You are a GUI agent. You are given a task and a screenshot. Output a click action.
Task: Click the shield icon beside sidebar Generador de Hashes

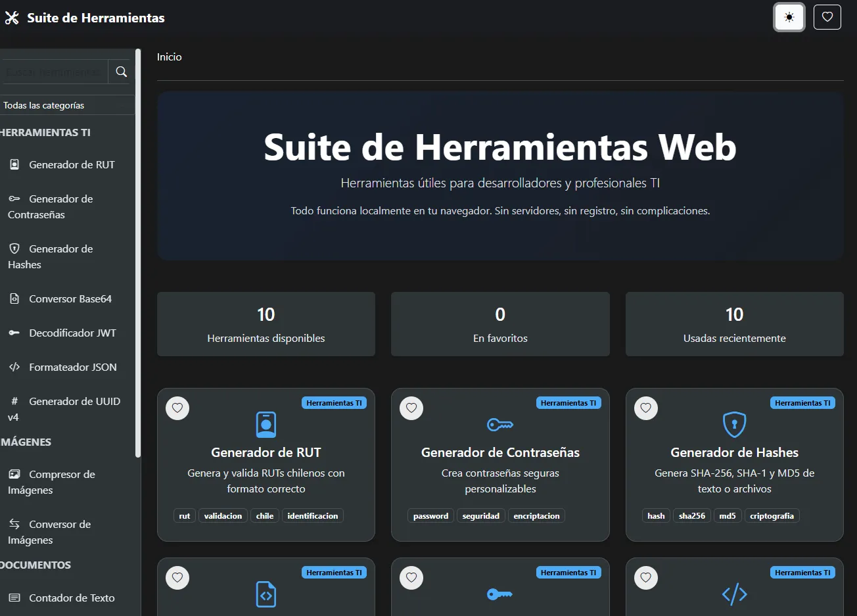click(x=14, y=249)
